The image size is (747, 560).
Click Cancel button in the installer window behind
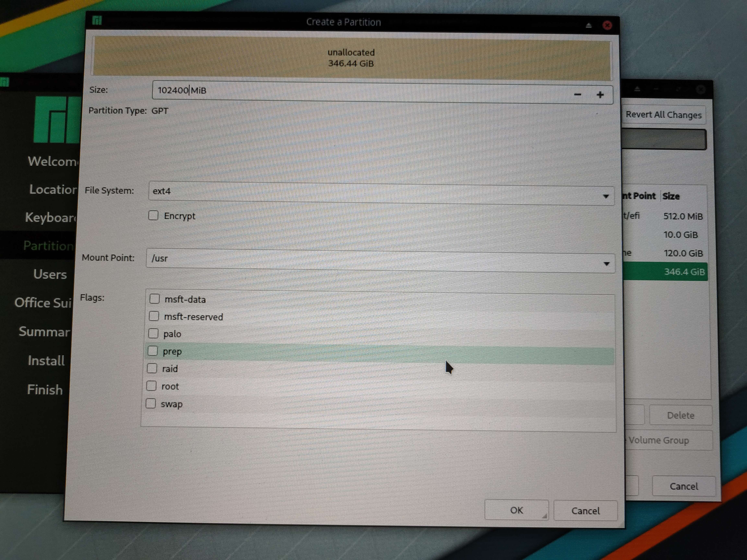pos(683,486)
